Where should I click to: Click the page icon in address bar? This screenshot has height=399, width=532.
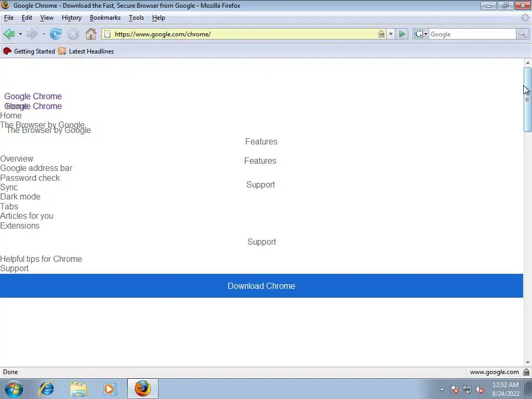tap(107, 34)
